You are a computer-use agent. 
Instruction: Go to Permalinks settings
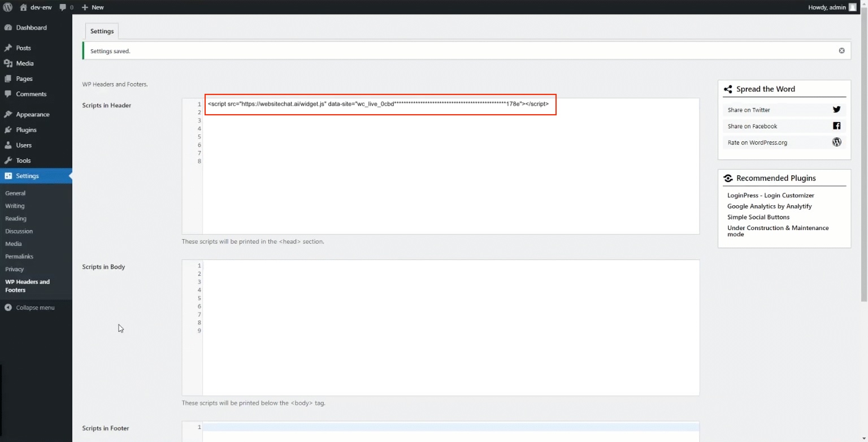click(19, 257)
